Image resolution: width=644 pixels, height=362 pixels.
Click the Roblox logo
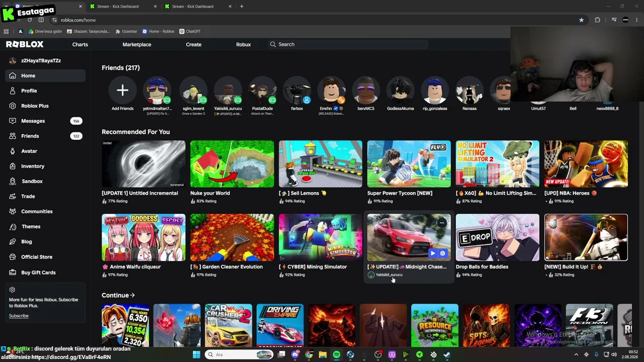25,44
